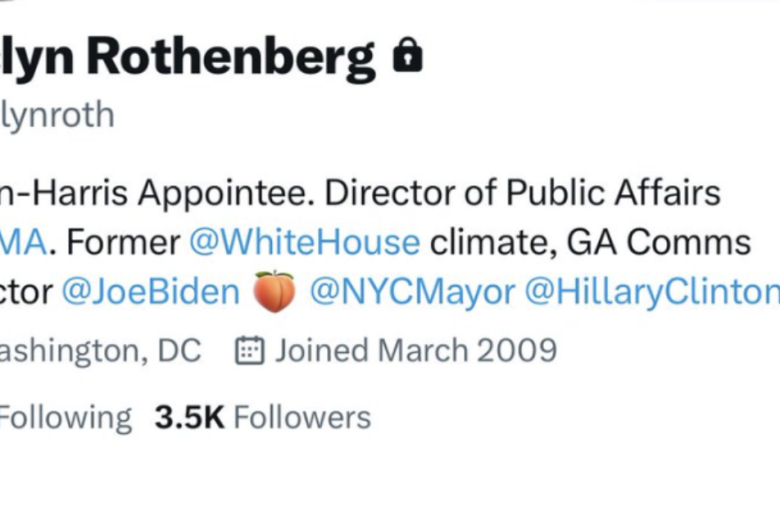
Task: Open the Followers list label
Action: pyautogui.click(x=302, y=417)
